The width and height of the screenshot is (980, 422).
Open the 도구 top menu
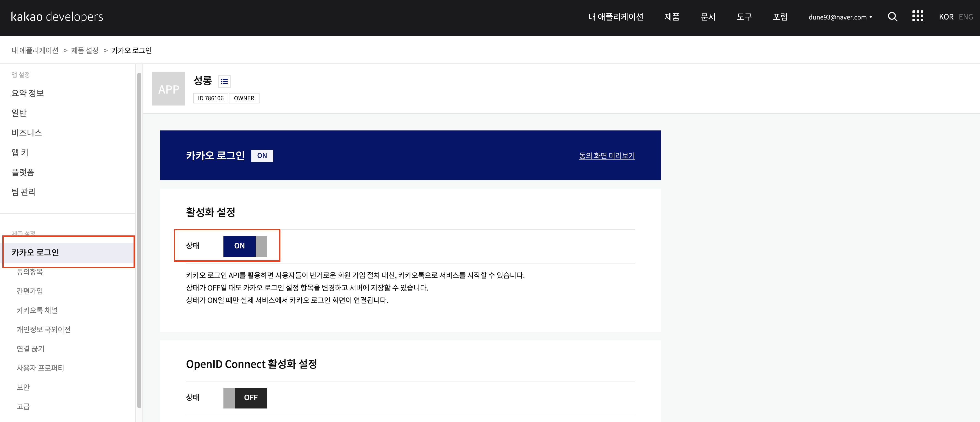pos(744,17)
